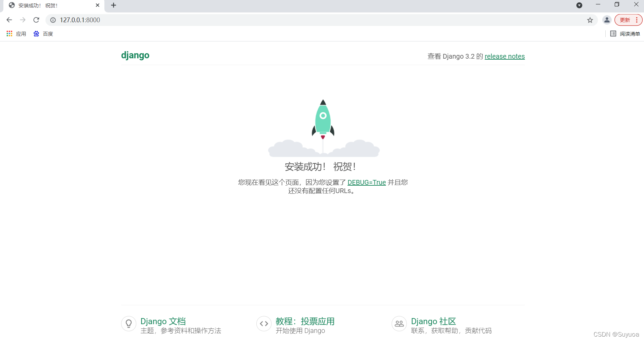Click the reload page icon
644x341 pixels.
click(36, 20)
